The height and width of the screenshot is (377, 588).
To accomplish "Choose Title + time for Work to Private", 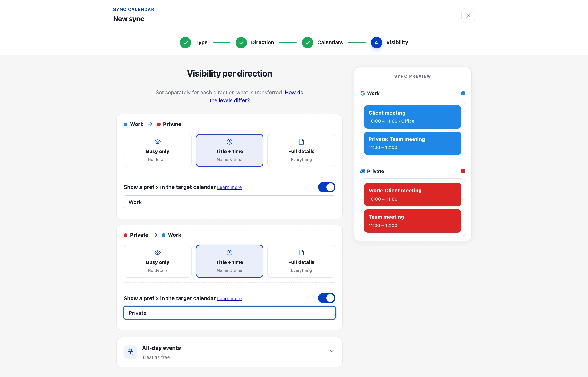I will click(229, 150).
